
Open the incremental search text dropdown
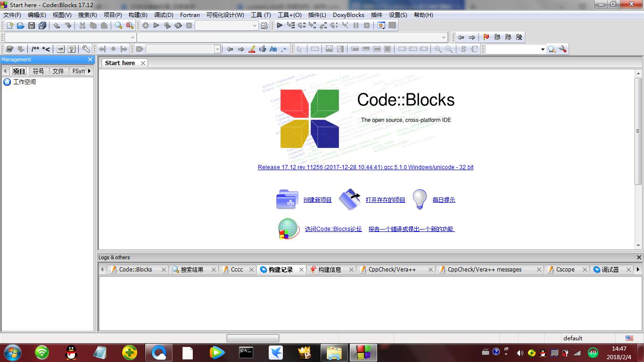tap(217, 49)
